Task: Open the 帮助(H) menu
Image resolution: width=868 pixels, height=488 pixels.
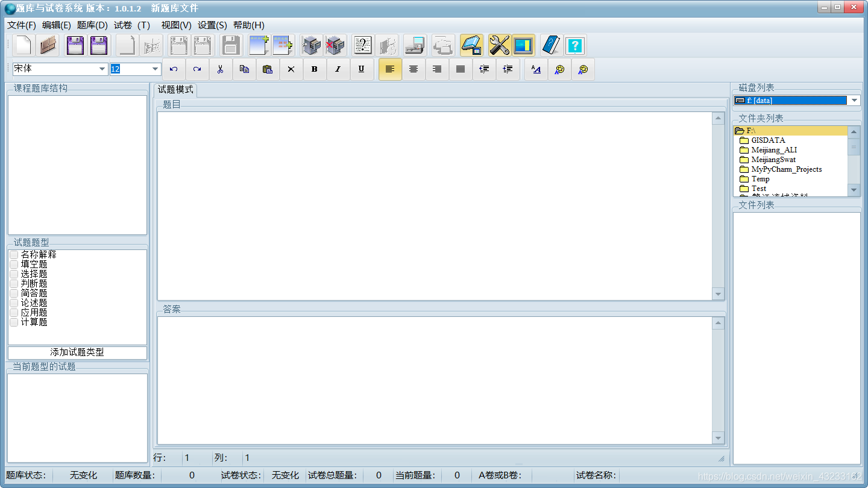Action: 249,25
